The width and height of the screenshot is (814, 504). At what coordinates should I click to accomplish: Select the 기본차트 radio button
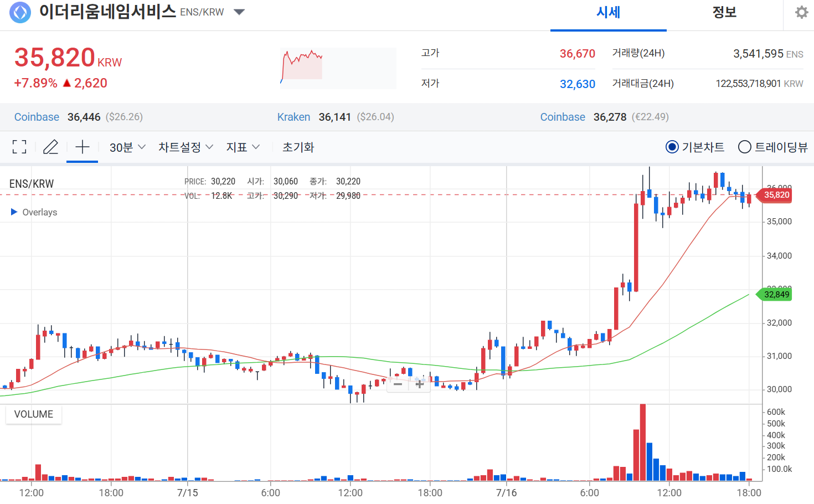tap(672, 147)
